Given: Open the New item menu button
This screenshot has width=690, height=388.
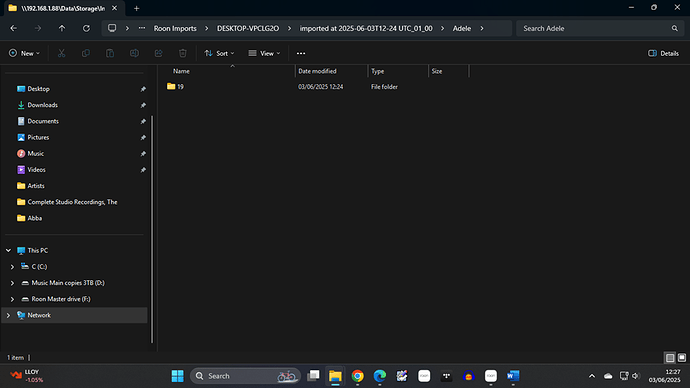Looking at the screenshot, I should click(x=24, y=53).
